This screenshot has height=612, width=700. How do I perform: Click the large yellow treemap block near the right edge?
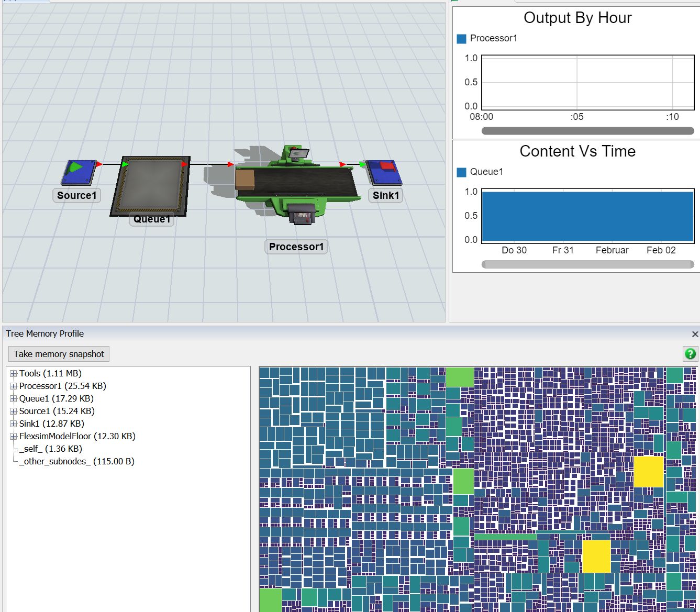(x=649, y=472)
